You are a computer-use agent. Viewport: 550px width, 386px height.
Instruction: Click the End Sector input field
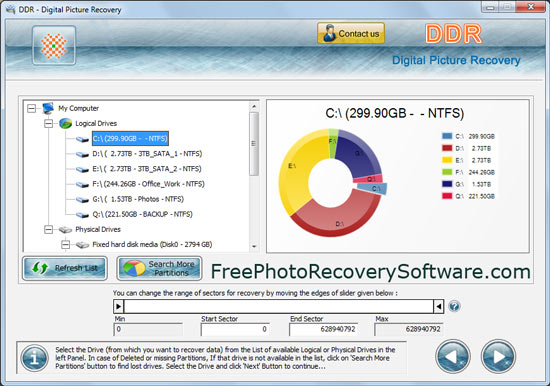[323, 329]
